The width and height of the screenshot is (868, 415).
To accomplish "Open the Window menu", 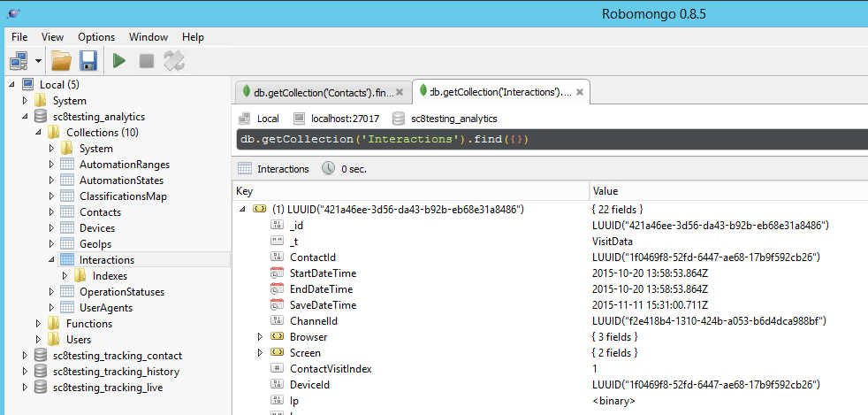I will (148, 37).
